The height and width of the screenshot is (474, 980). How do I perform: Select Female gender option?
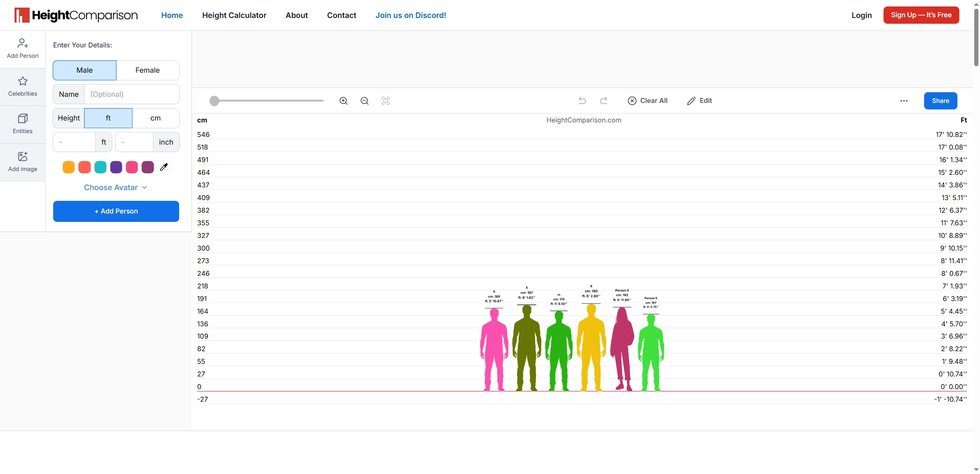point(147,70)
